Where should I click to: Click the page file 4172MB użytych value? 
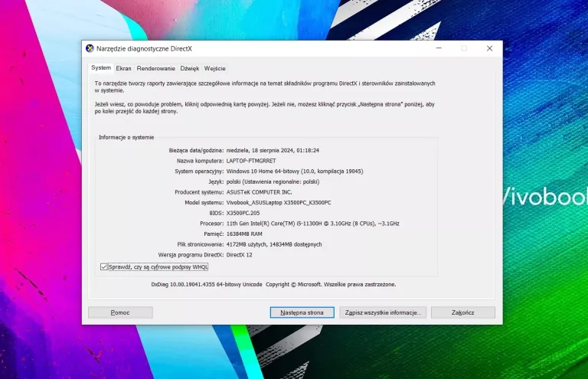(274, 244)
